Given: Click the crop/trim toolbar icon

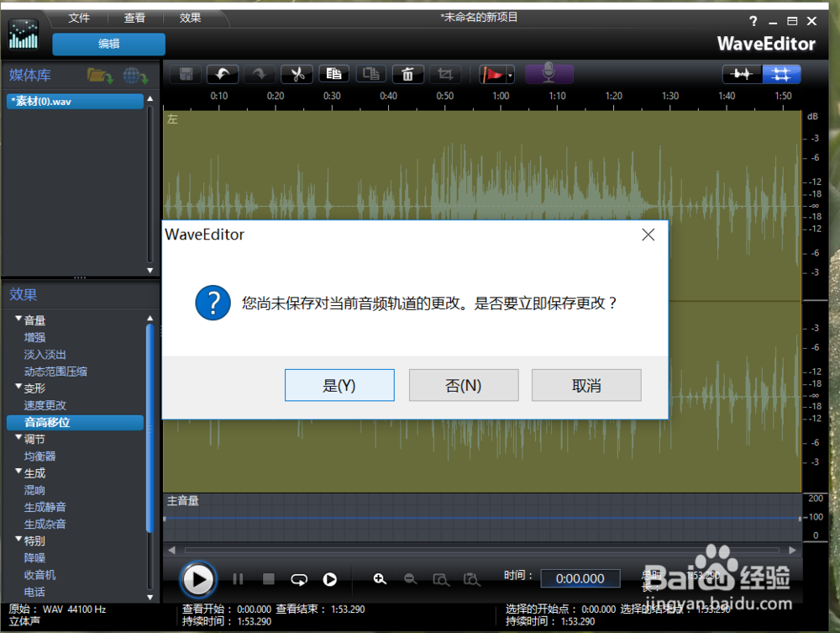Looking at the screenshot, I should tap(444, 74).
